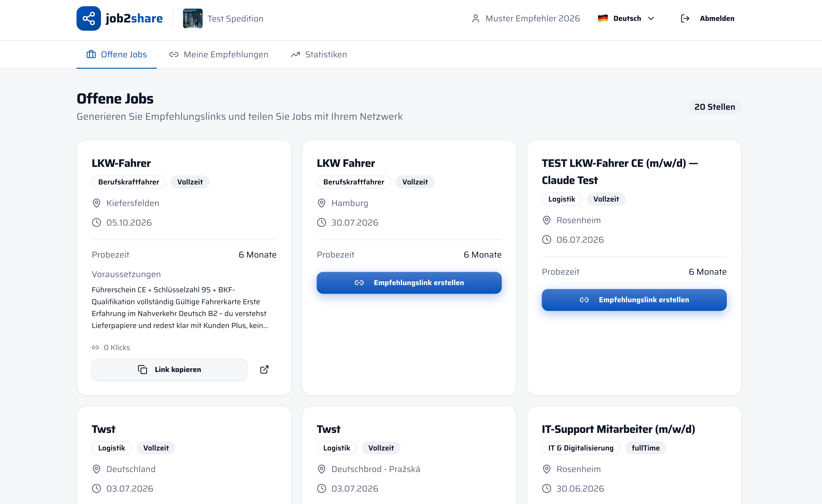Open LKW-Fahrer referral link in new window icon

click(264, 369)
